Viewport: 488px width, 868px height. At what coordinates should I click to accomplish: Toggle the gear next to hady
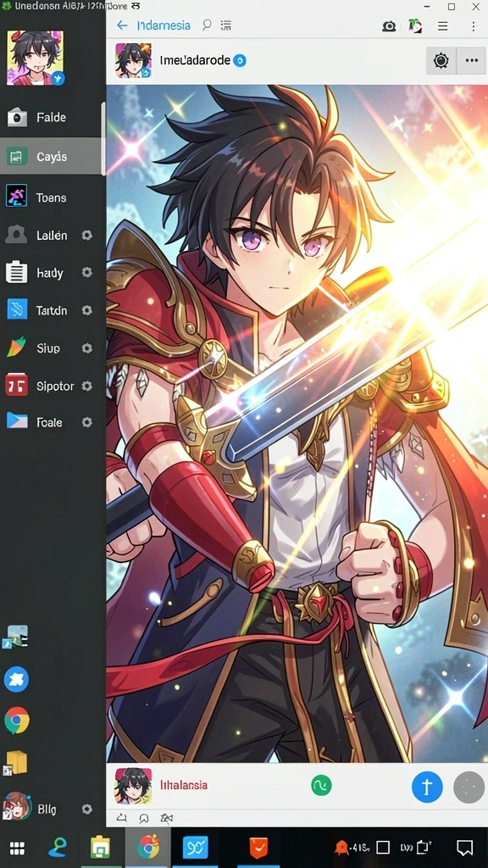[87, 272]
